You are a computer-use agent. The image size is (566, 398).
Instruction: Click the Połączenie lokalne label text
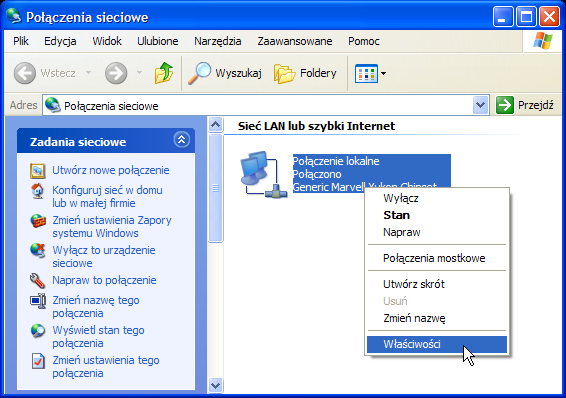(x=336, y=161)
